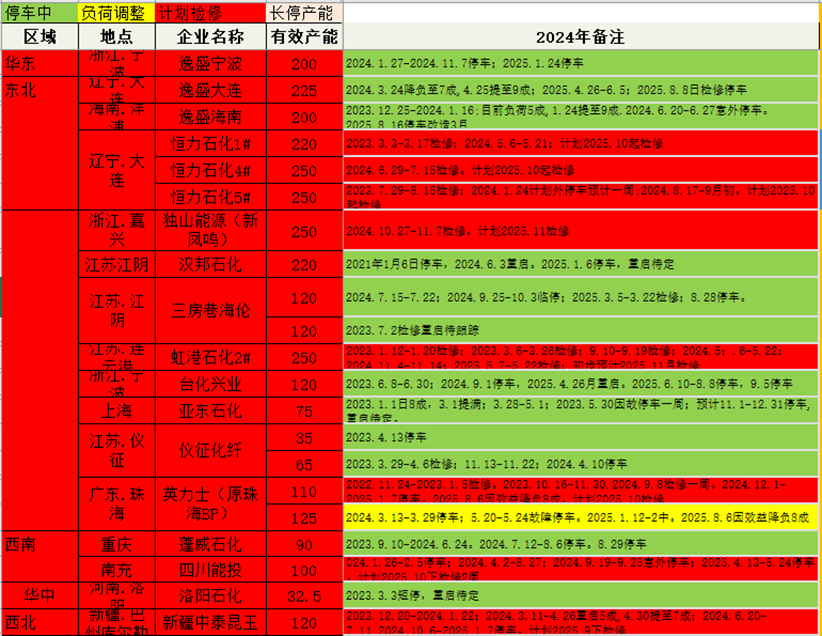Image resolution: width=822 pixels, height=636 pixels.
Task: Select the 汉邦石化 remarks cell
Action: click(x=580, y=266)
